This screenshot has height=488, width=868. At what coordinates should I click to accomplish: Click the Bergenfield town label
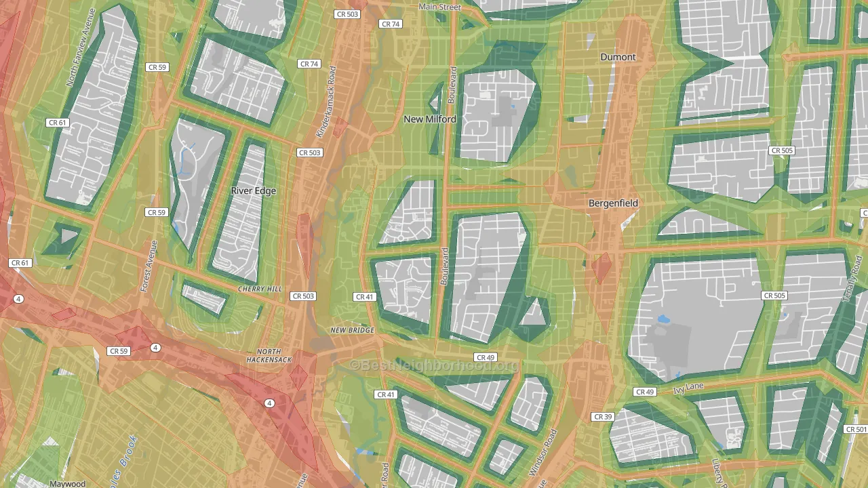(x=613, y=203)
